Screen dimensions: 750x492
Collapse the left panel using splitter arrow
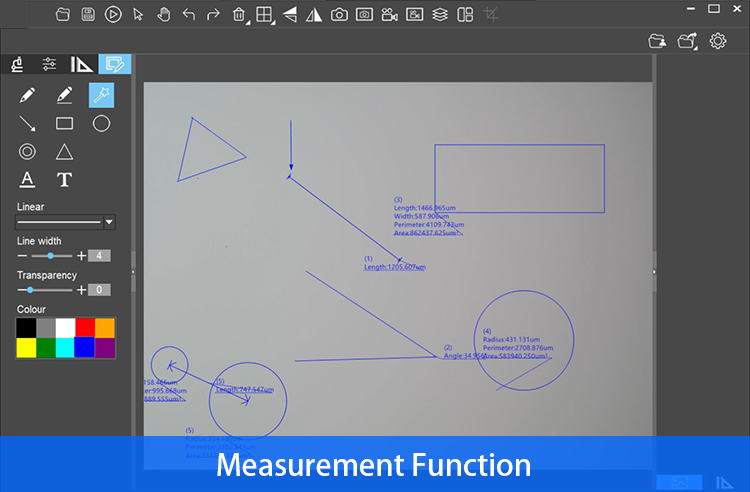click(x=133, y=272)
